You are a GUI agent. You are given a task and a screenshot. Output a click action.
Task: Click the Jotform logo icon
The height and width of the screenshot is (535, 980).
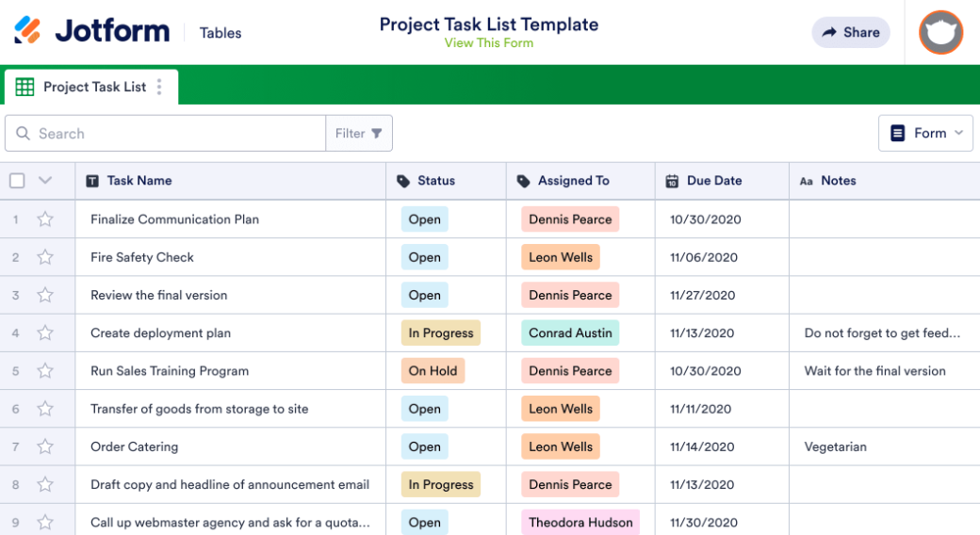[27, 30]
